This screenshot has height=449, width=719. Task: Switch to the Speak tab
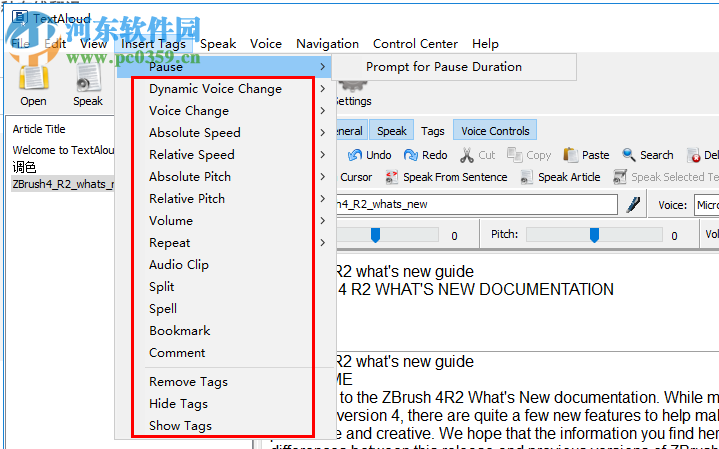coord(392,131)
